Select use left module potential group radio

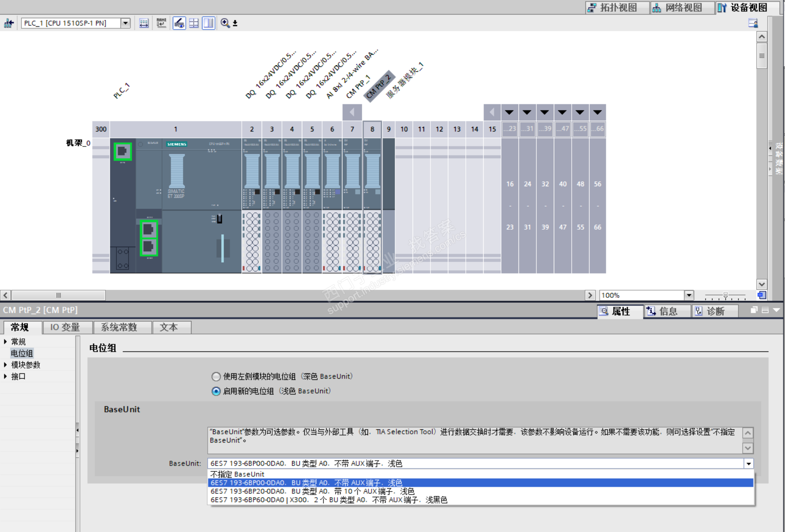[216, 377]
